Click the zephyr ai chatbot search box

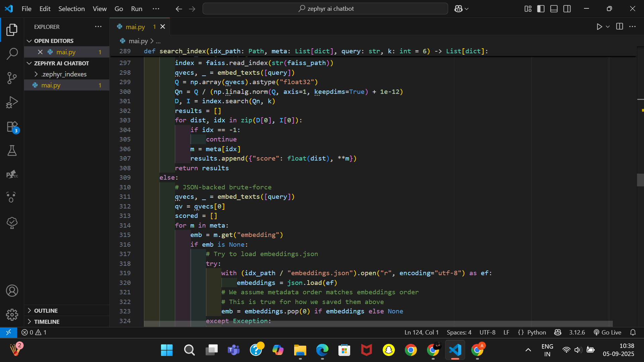325,9
